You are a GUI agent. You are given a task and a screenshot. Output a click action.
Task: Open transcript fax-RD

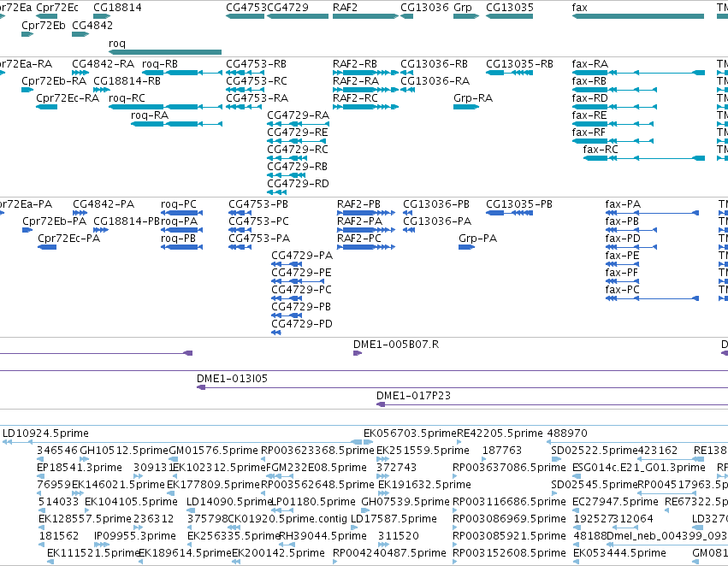click(x=589, y=98)
